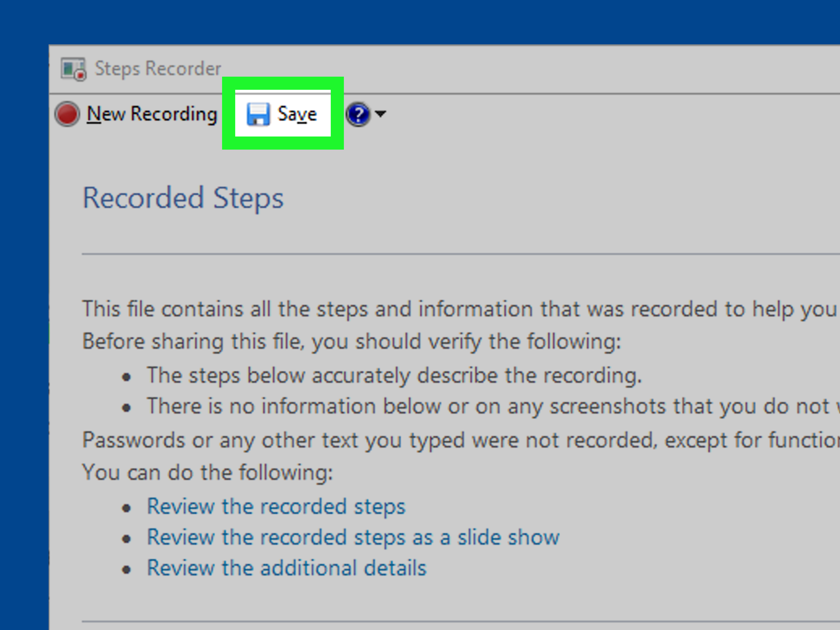Click the Recorded Steps heading
The height and width of the screenshot is (630, 840).
[183, 198]
